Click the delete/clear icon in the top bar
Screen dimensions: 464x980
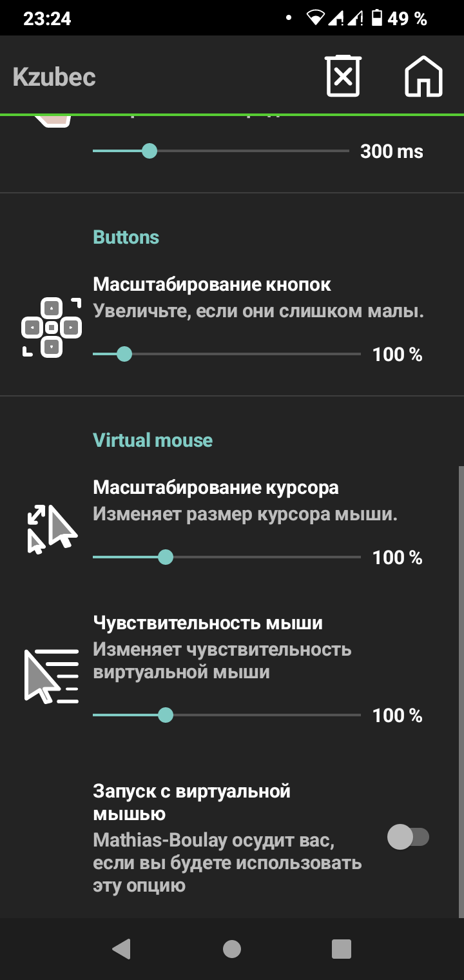pyautogui.click(x=342, y=76)
